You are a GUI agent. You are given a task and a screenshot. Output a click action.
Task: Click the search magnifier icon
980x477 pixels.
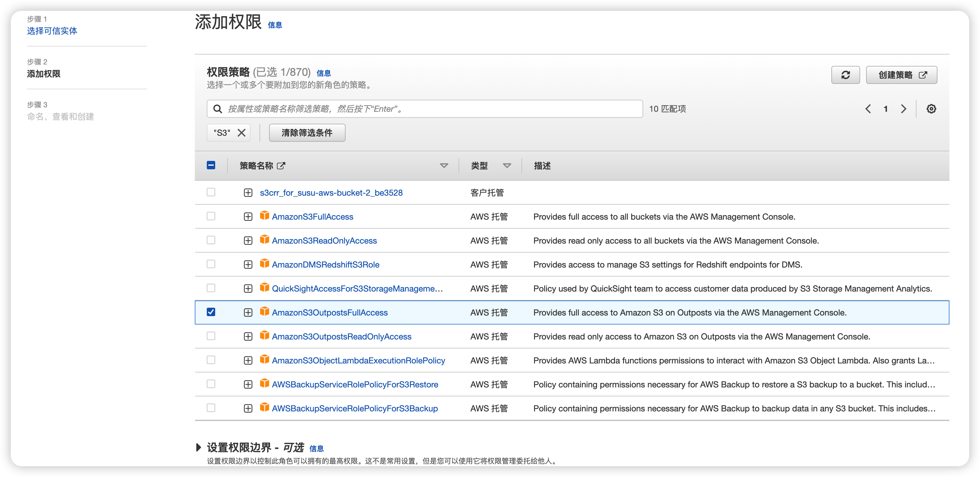tap(217, 109)
